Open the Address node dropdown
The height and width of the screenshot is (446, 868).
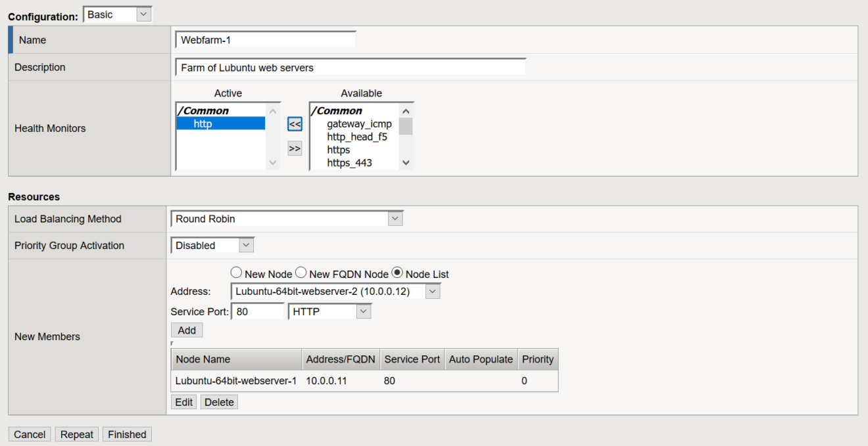click(433, 290)
